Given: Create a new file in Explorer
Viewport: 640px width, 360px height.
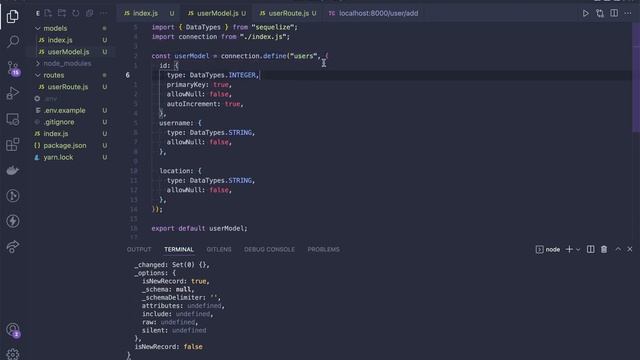Looking at the screenshot, I should click(x=48, y=13).
